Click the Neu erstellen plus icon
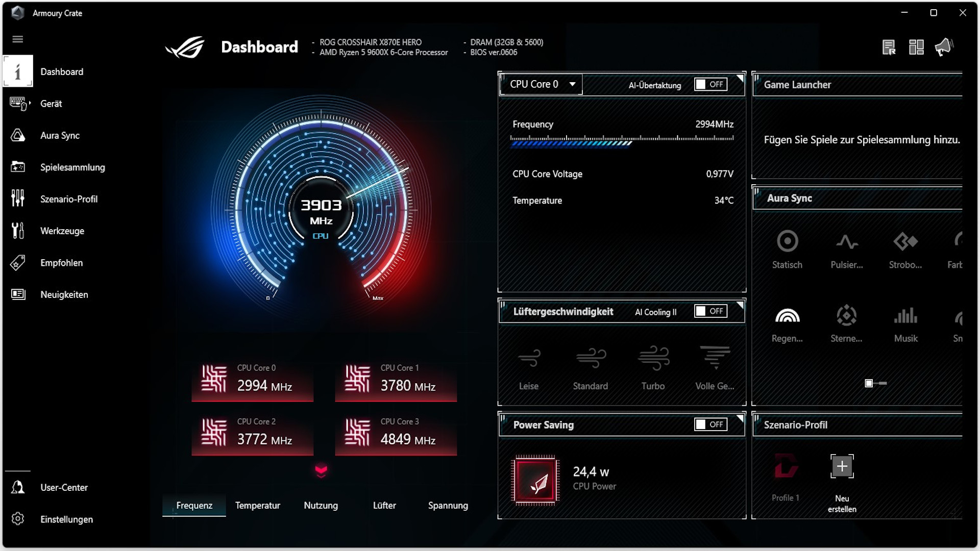 pyautogui.click(x=842, y=466)
